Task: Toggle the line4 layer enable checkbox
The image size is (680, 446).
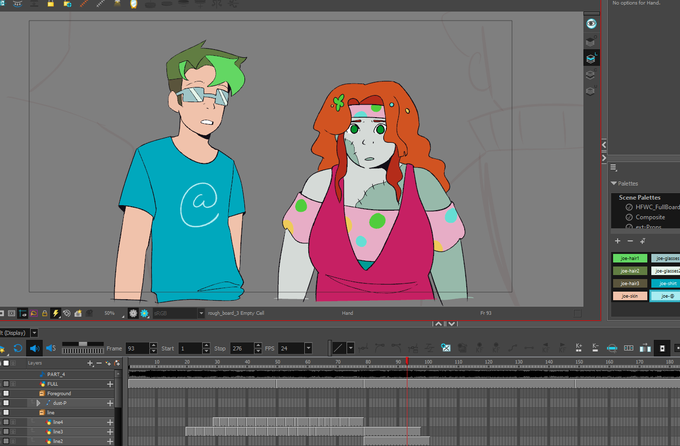Action: coord(6,422)
